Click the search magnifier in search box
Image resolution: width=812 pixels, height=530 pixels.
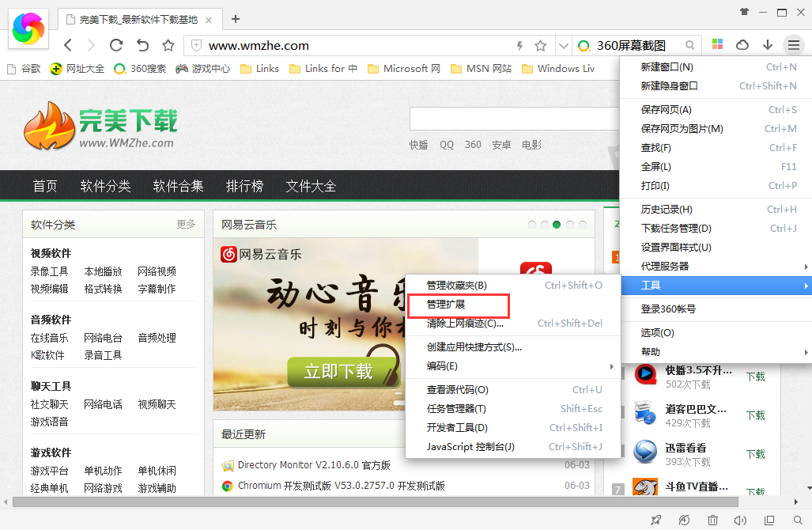(x=689, y=45)
